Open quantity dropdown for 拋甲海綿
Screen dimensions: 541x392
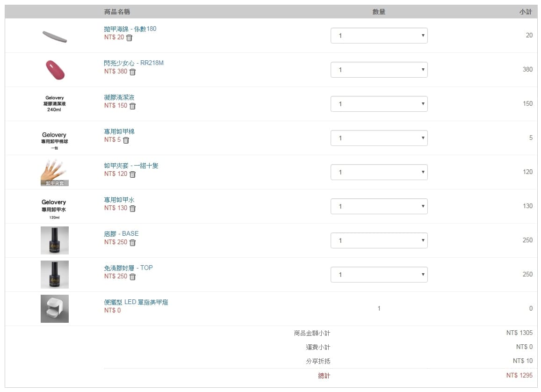point(379,36)
